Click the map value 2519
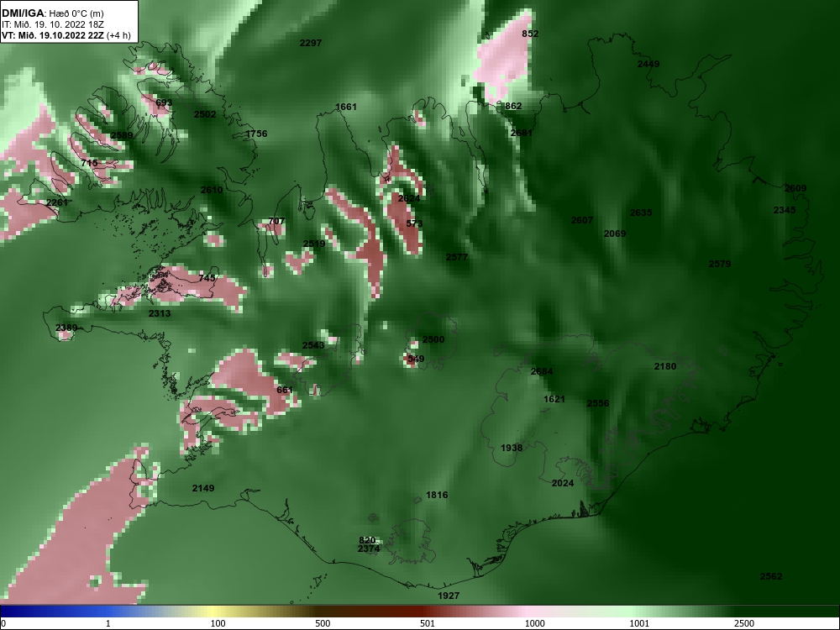Image resolution: width=840 pixels, height=630 pixels. click(314, 244)
